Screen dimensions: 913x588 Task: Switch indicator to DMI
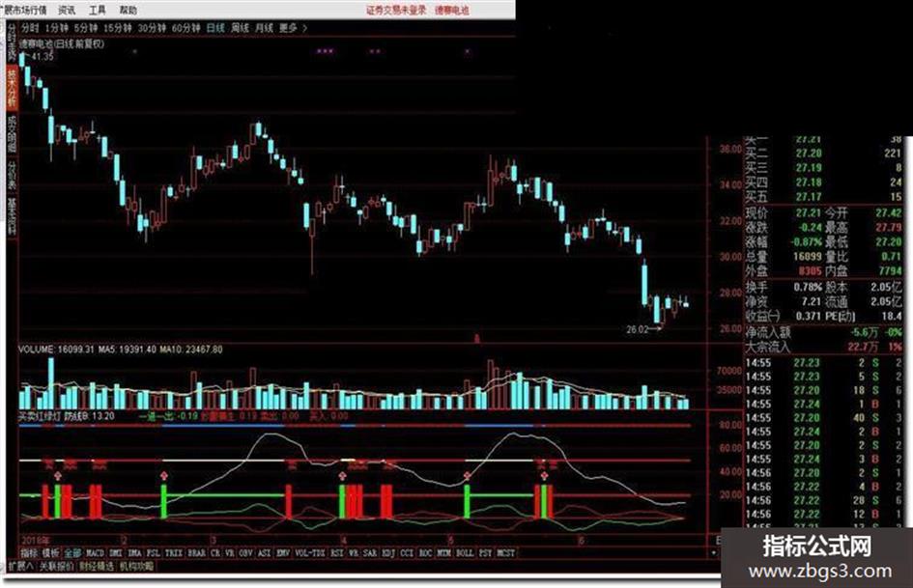(116, 553)
